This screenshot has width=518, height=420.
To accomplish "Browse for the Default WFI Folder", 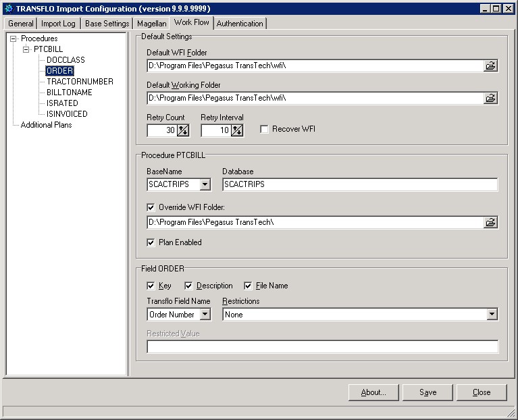I will 490,65.
